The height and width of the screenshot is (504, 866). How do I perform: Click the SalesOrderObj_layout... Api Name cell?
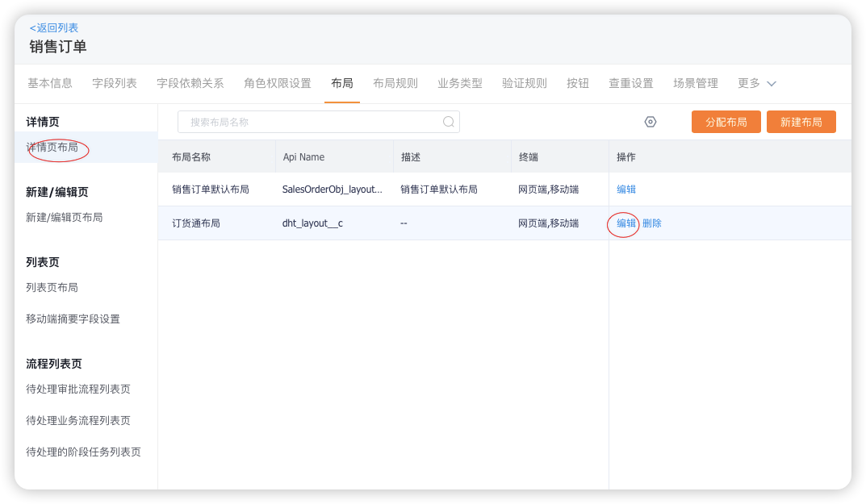[332, 190]
